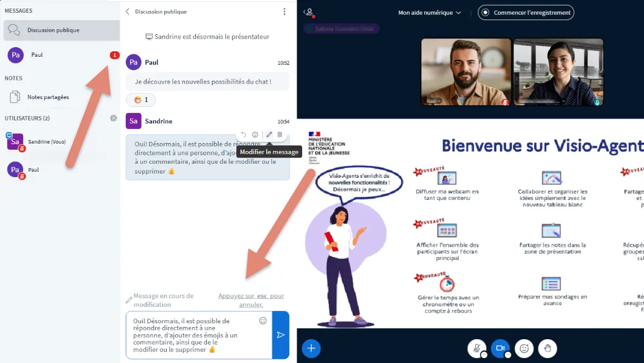Click inside the message editing text field

pos(192,335)
